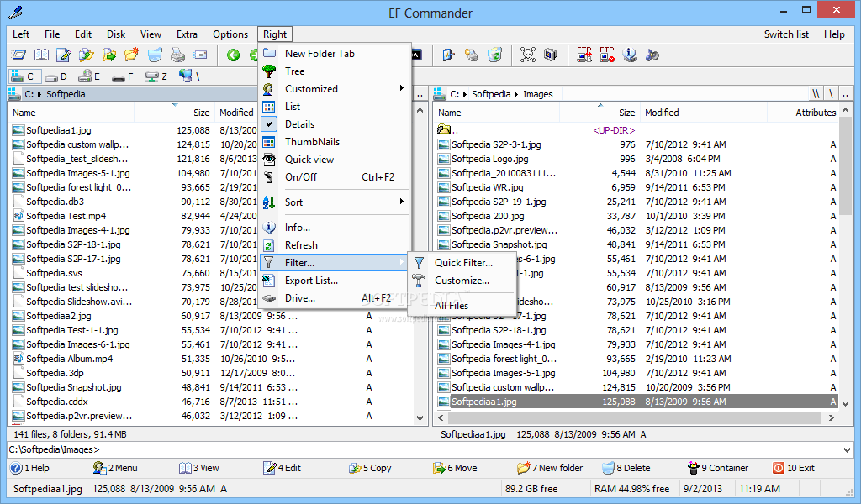Select network drive Z in drive bar

pyautogui.click(x=156, y=76)
